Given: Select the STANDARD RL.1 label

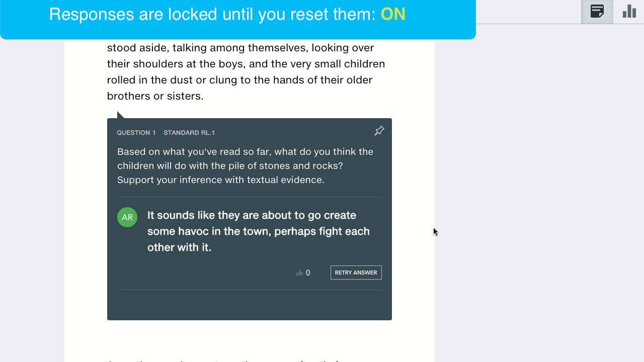Looking at the screenshot, I should (189, 133).
